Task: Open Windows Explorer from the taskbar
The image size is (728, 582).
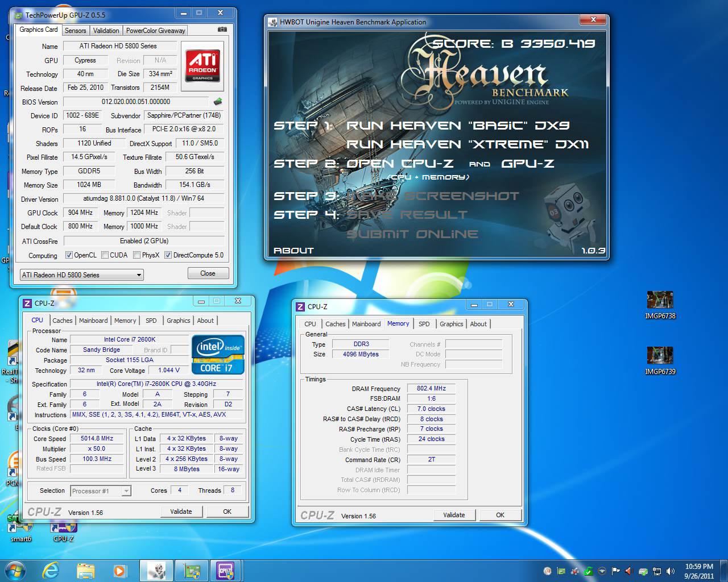Action: 85,570
